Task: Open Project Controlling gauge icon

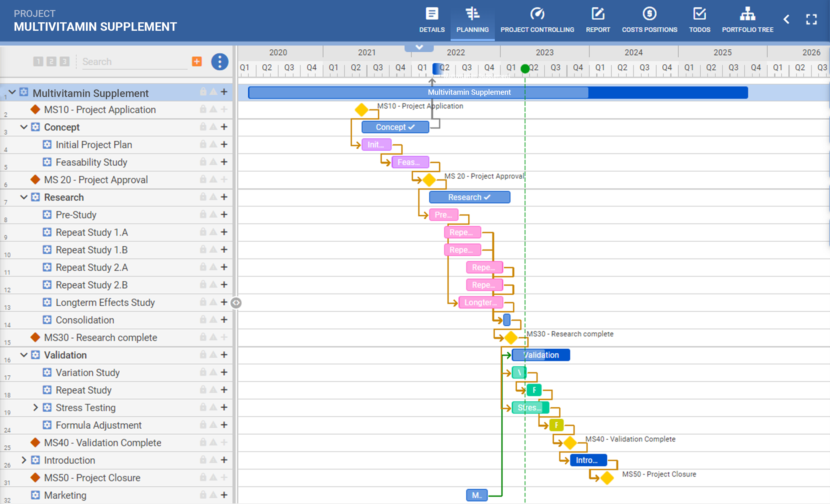Action: click(x=537, y=14)
